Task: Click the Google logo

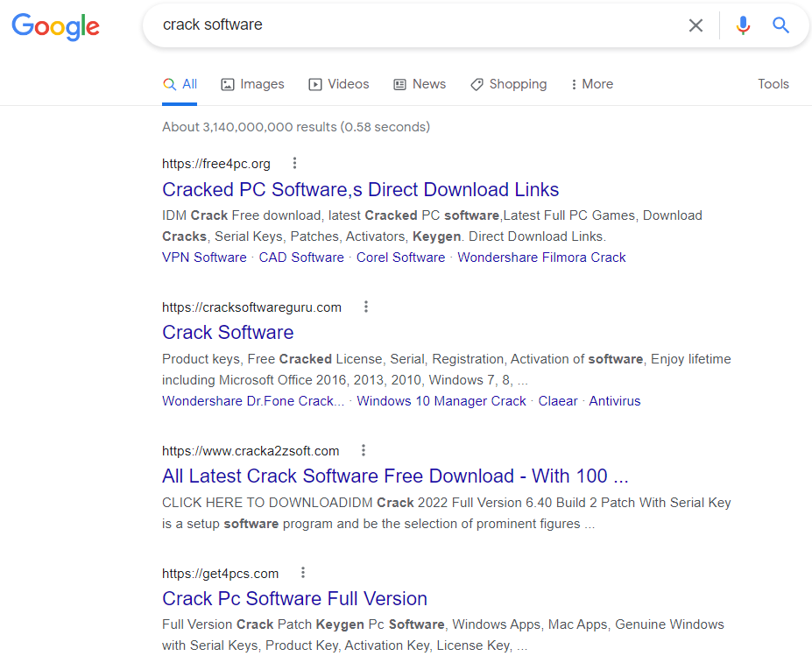Action: (55, 26)
